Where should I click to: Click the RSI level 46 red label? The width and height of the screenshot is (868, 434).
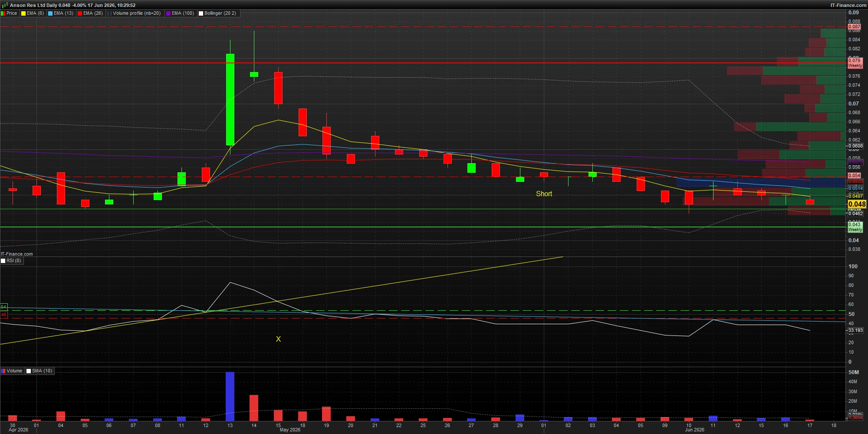click(x=3, y=315)
